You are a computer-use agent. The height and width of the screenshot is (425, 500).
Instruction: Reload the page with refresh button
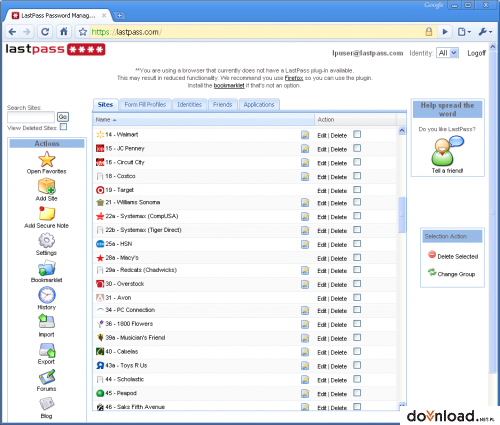(x=45, y=32)
